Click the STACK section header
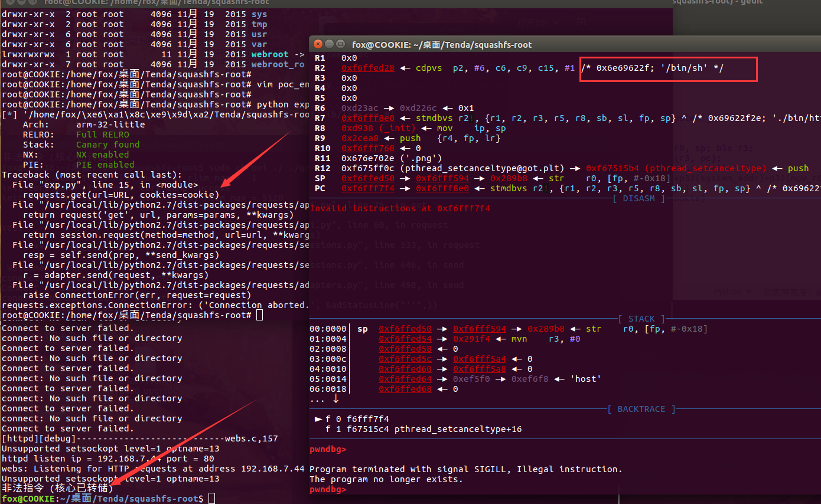 [641, 319]
